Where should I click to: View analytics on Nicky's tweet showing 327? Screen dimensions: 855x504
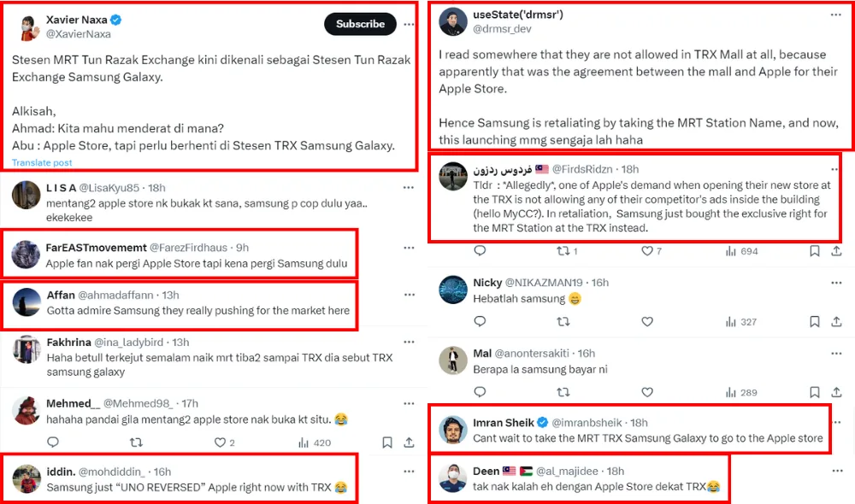[x=731, y=322]
